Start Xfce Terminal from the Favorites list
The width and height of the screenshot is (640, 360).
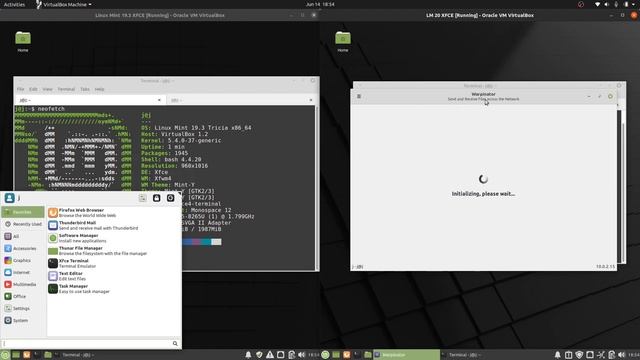pyautogui.click(x=113, y=263)
